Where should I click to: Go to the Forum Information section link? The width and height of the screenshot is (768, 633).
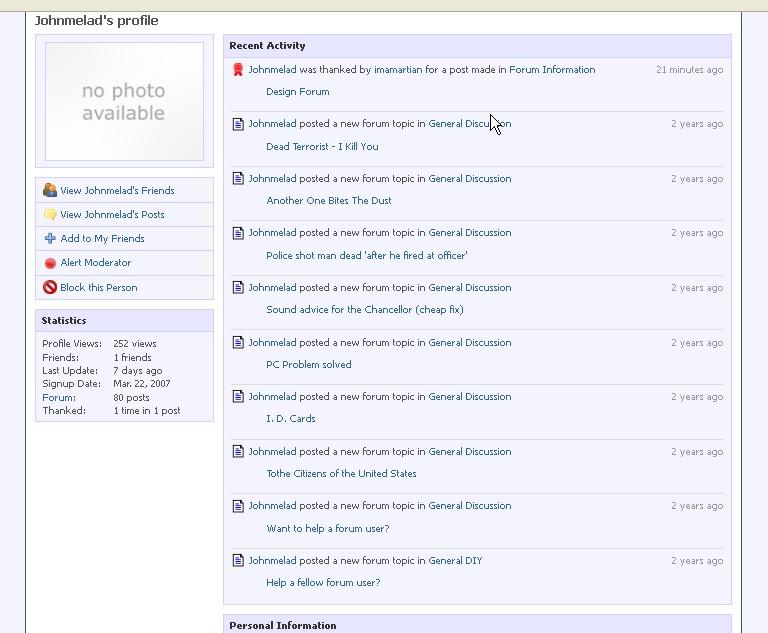(551, 70)
